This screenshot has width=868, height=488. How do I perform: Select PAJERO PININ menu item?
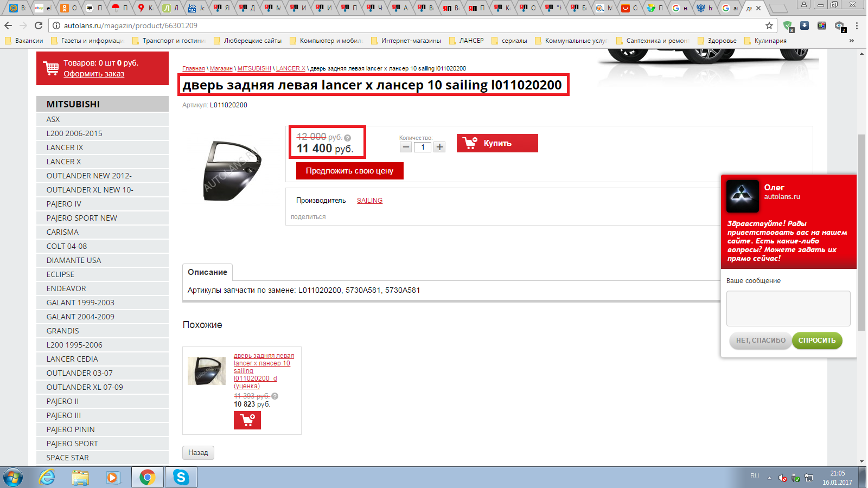pos(103,429)
